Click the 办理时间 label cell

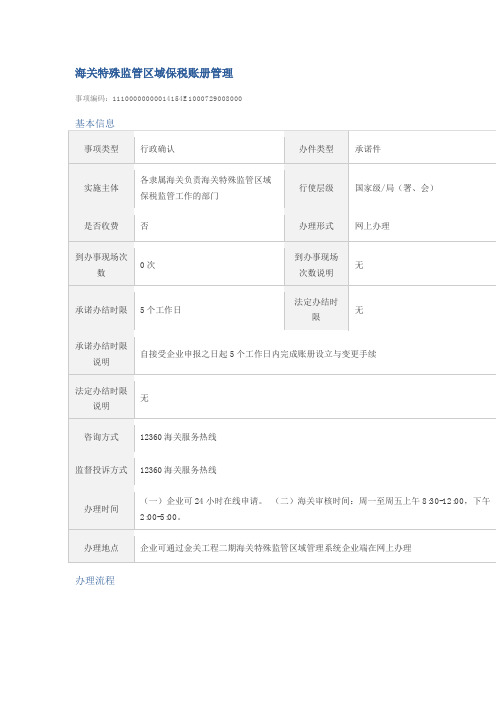click(x=101, y=509)
